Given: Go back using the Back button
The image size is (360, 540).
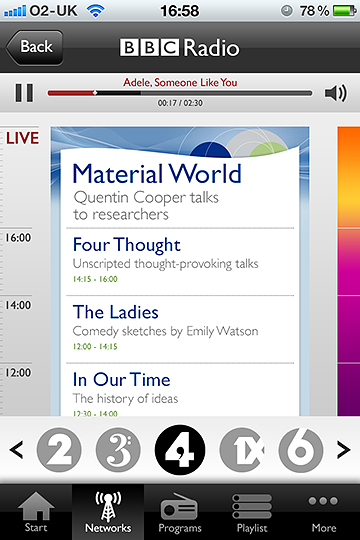Looking at the screenshot, I should (34, 48).
